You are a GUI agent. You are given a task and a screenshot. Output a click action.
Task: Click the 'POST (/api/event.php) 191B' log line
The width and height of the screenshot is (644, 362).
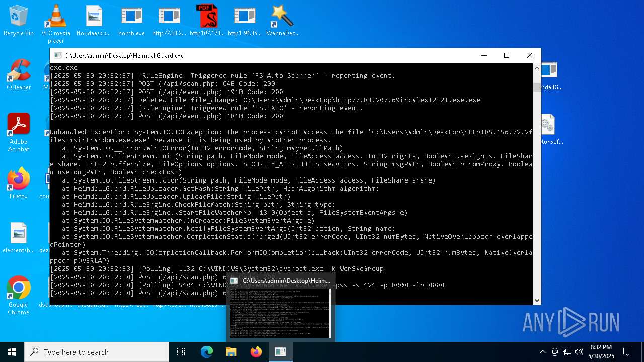[x=167, y=92]
